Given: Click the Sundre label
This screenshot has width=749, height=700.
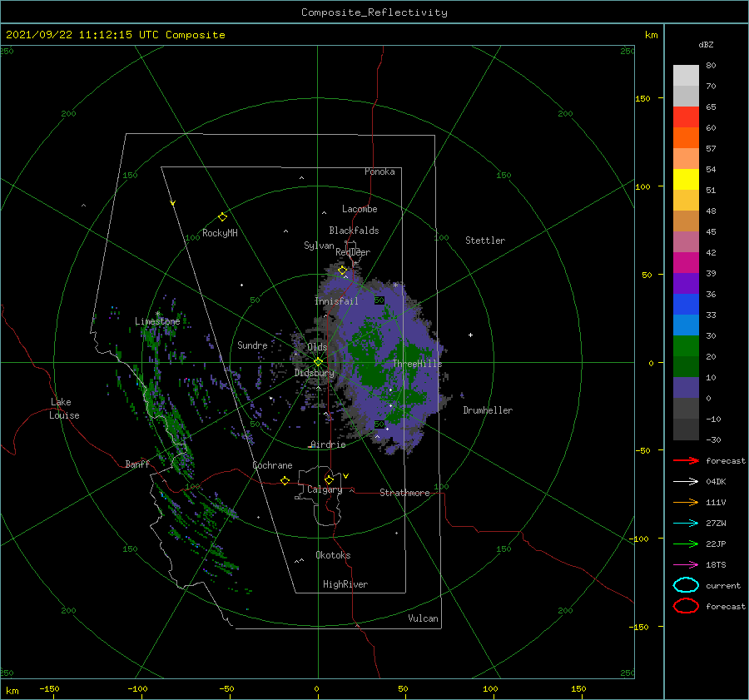Looking at the screenshot, I should [252, 345].
